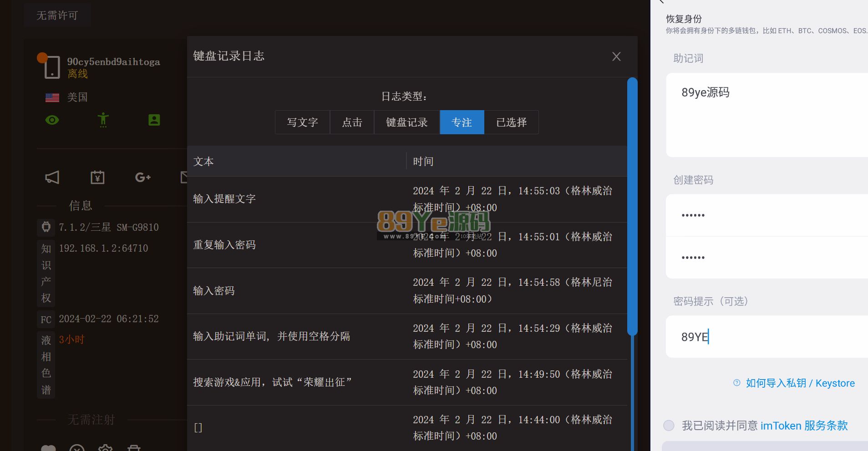Click the 输入助记词单词 log row text
The width and height of the screenshot is (868, 451).
click(x=272, y=336)
